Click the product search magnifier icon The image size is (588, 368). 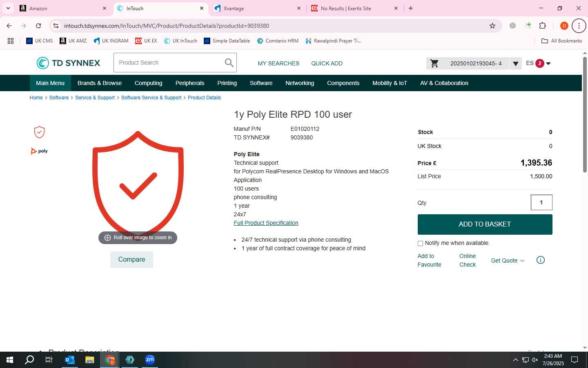click(229, 63)
